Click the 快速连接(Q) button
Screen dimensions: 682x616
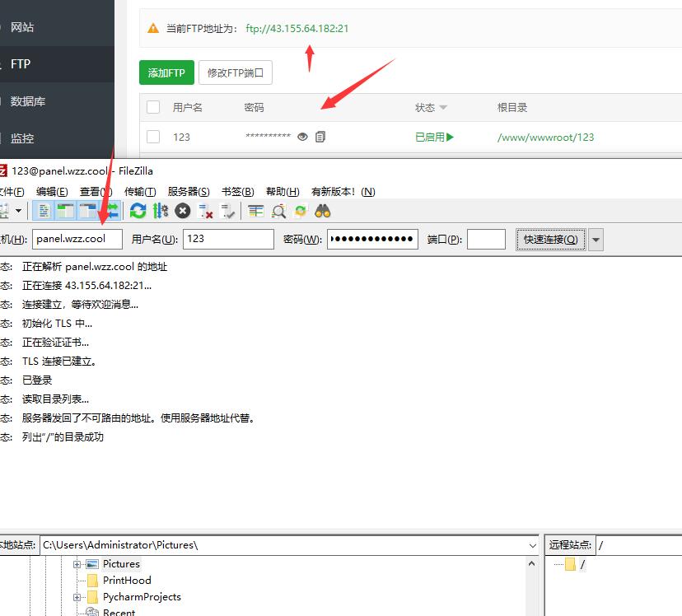pyautogui.click(x=551, y=240)
